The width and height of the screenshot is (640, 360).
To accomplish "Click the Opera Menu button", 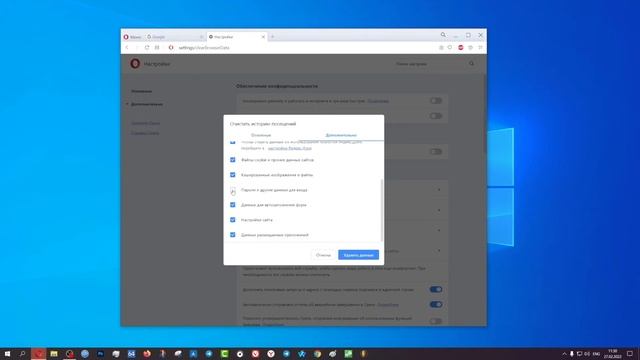I will [132, 37].
